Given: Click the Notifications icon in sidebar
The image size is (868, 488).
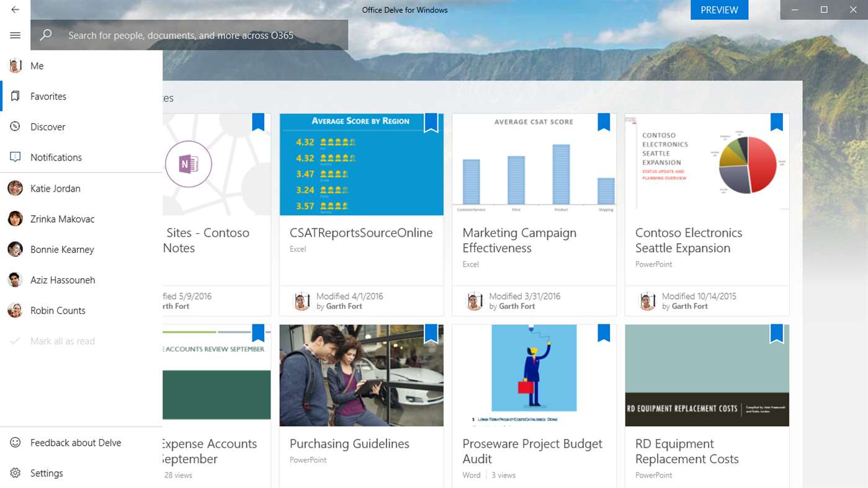Looking at the screenshot, I should 16,157.
